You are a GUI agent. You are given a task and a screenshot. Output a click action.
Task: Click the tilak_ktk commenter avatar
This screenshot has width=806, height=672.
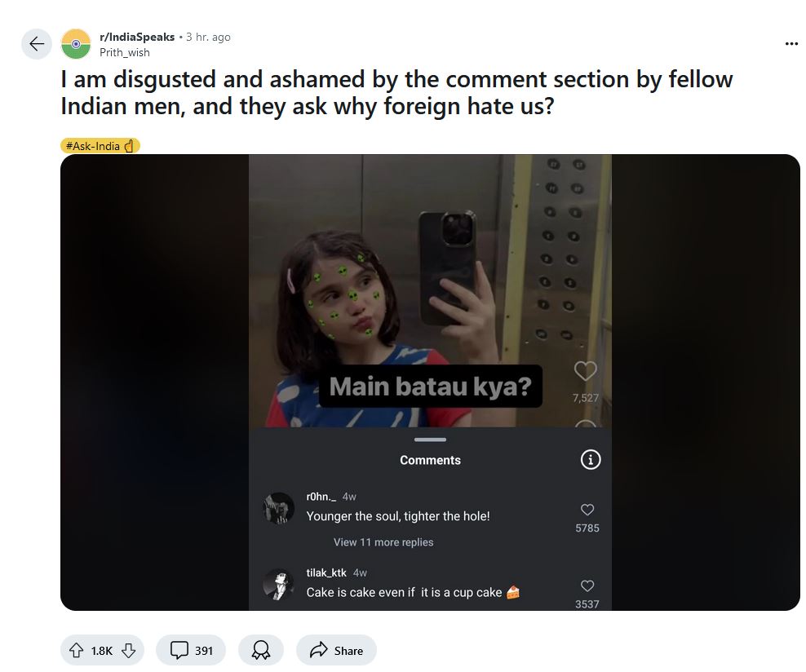click(278, 584)
